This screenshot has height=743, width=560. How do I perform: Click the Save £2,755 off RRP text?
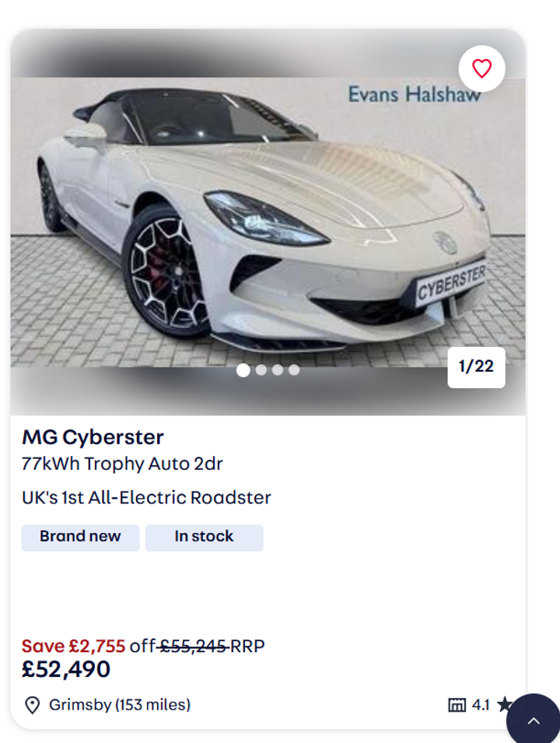point(143,646)
